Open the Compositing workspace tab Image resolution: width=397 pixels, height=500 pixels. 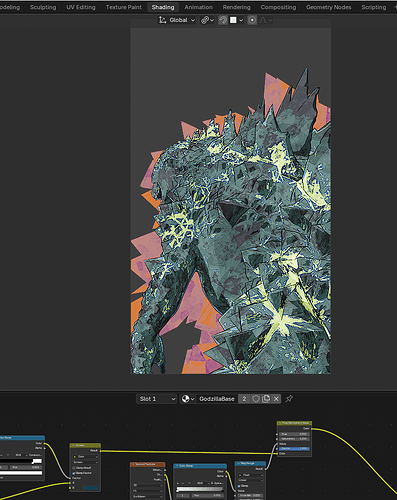click(x=278, y=7)
